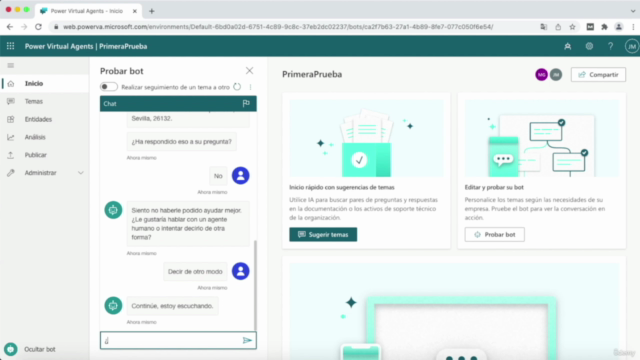The height and width of the screenshot is (360, 640).
Task: Send the chat message arrow
Action: [x=247, y=340]
